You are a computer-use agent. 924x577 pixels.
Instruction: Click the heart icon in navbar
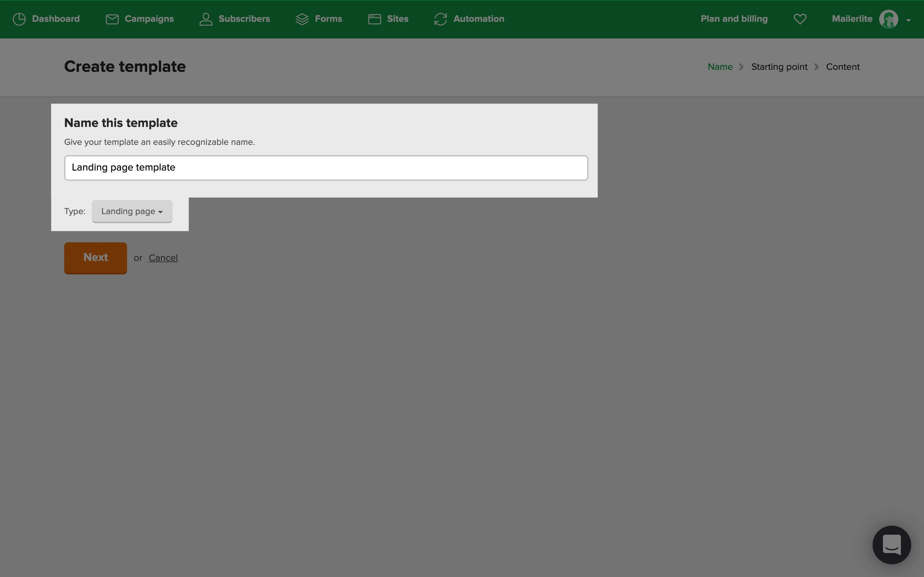[x=800, y=19]
